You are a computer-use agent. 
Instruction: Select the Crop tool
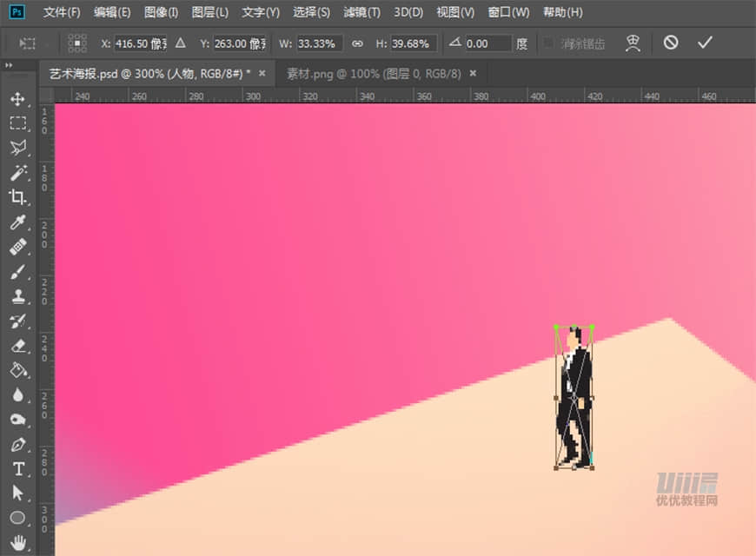(x=18, y=197)
